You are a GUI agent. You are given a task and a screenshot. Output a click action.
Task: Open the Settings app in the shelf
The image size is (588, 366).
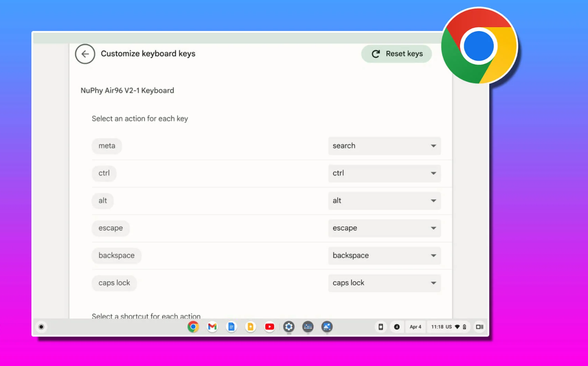289,327
